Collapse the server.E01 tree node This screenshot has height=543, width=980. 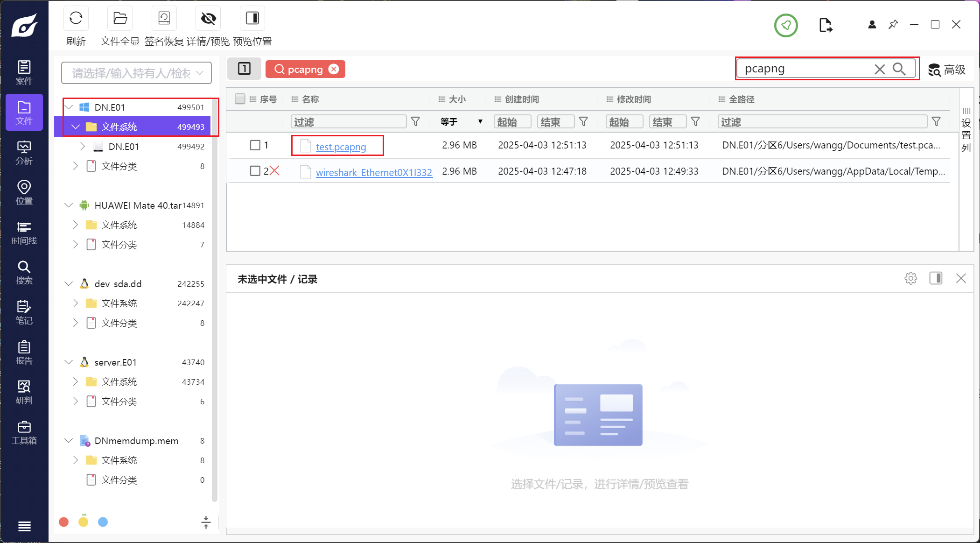pyautogui.click(x=69, y=362)
